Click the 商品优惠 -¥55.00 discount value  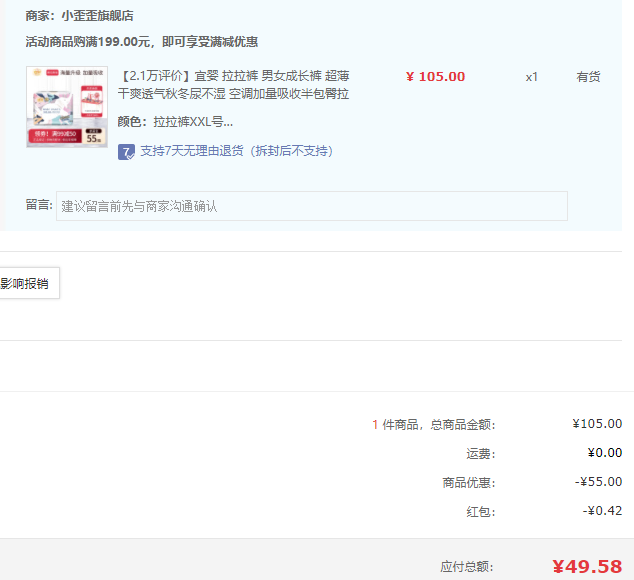click(599, 482)
